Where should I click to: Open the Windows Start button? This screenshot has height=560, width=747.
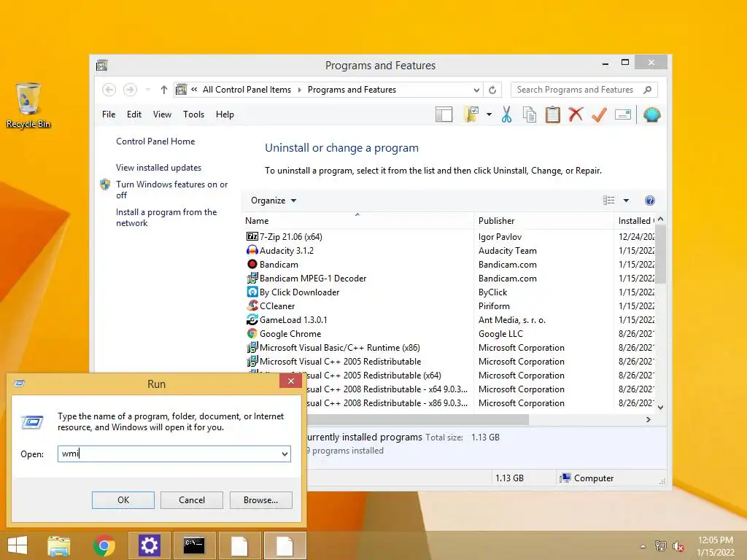pyautogui.click(x=18, y=545)
